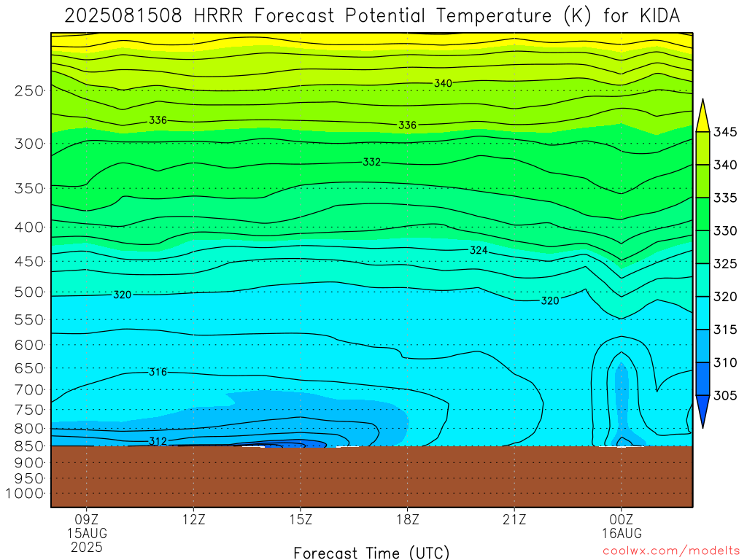This screenshot has height=560, width=747.
Task: Click the 400 pressure level label
Action: (29, 227)
